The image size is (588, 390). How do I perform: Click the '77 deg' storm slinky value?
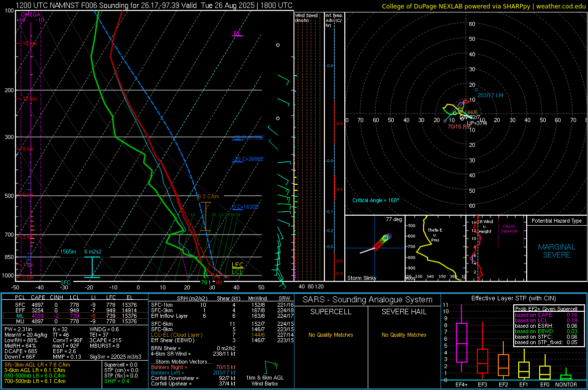(x=394, y=219)
